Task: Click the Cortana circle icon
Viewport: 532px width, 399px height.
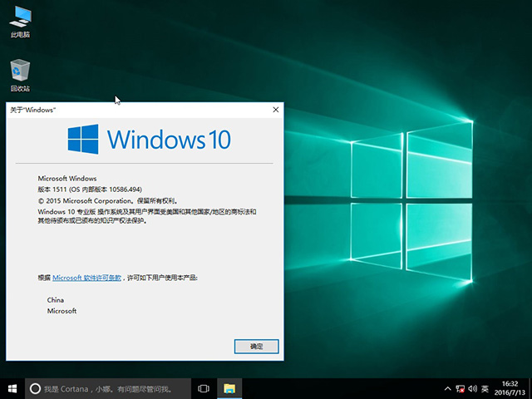Action: click(35, 388)
